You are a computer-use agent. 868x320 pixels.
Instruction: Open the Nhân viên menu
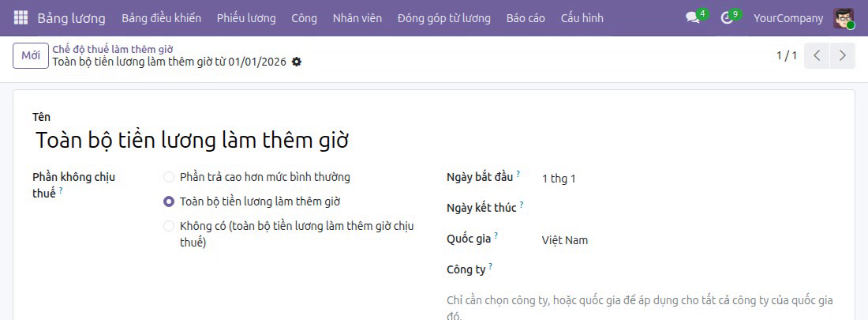coord(357,18)
